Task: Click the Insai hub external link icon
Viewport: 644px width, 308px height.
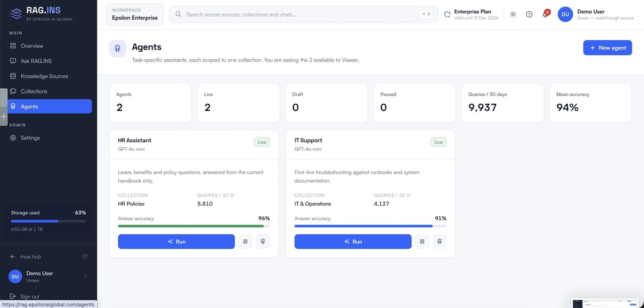Action: pos(85,257)
